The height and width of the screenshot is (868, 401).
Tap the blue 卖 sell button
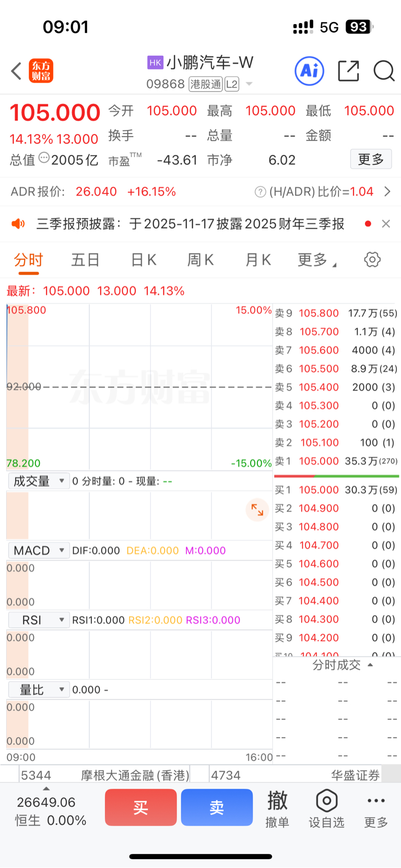217,807
